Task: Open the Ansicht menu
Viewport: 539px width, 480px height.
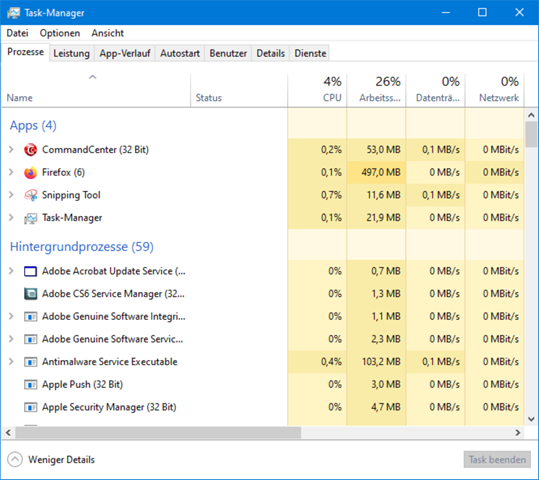Action: (x=108, y=33)
